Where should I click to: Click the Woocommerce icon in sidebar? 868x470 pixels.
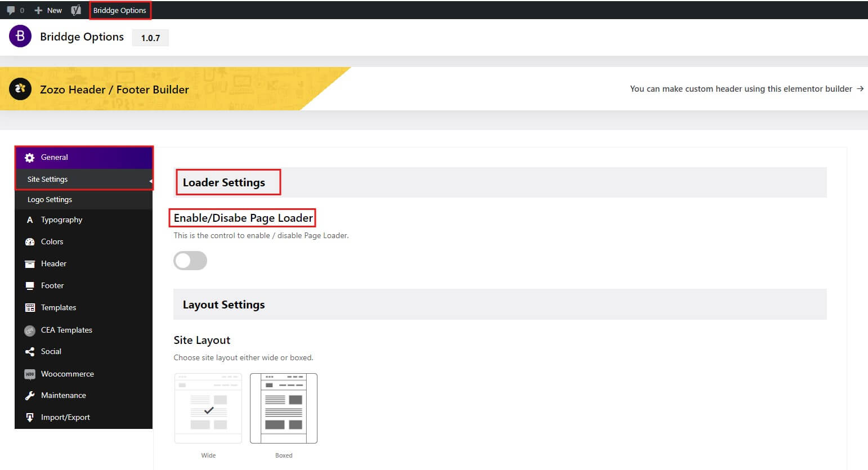pos(30,374)
